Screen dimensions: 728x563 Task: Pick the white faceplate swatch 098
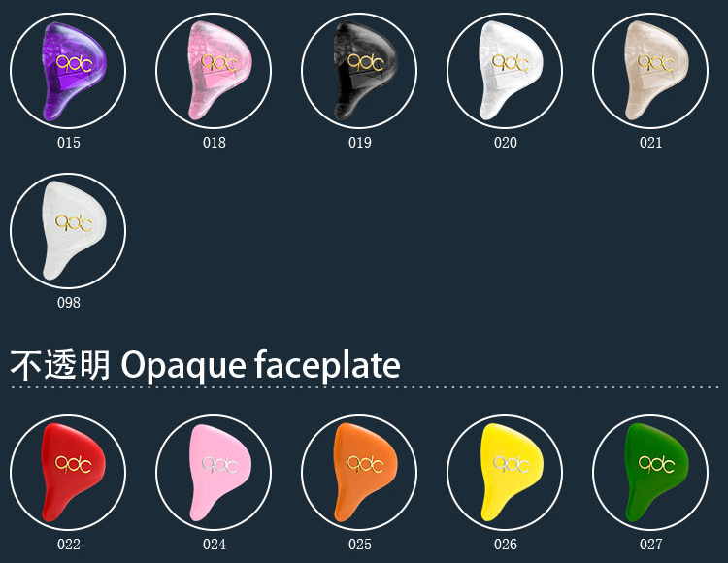(x=68, y=231)
